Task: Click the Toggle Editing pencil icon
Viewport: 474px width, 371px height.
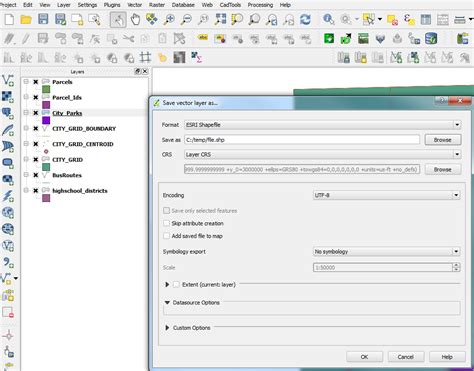Action: click(26, 39)
